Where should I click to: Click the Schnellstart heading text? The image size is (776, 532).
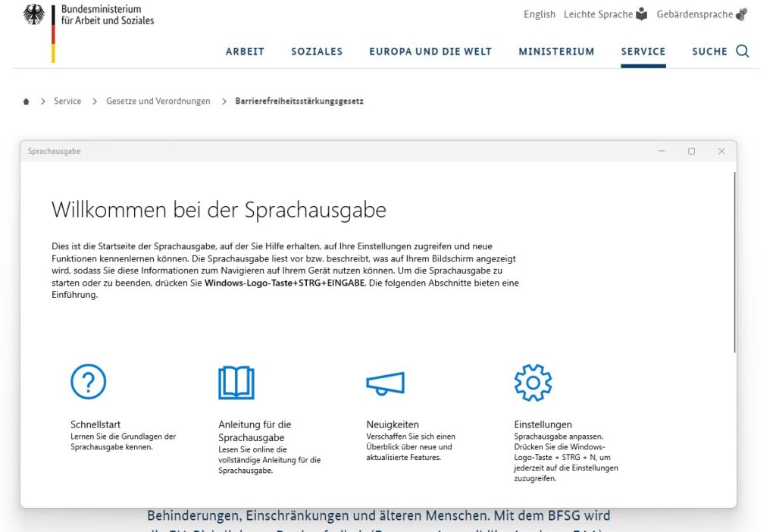95,424
